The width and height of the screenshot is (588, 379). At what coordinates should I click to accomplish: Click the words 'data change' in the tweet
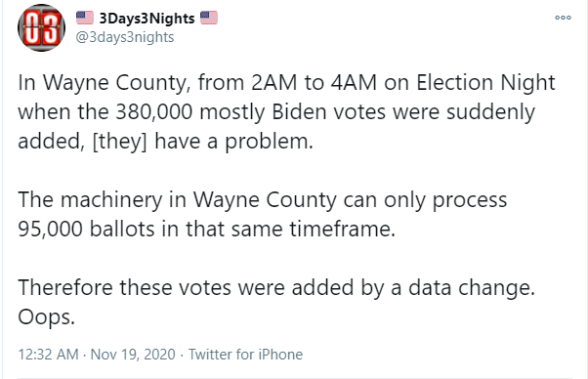tap(472, 287)
